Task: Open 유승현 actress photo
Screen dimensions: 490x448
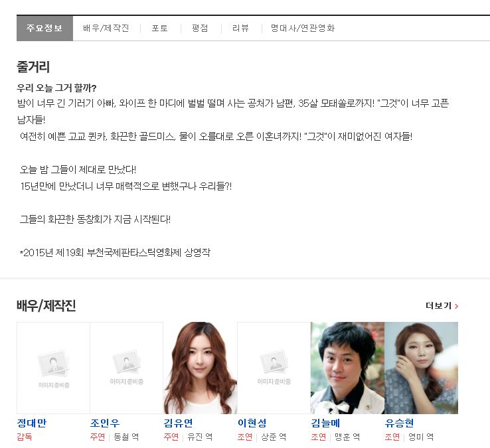Action: click(x=421, y=368)
